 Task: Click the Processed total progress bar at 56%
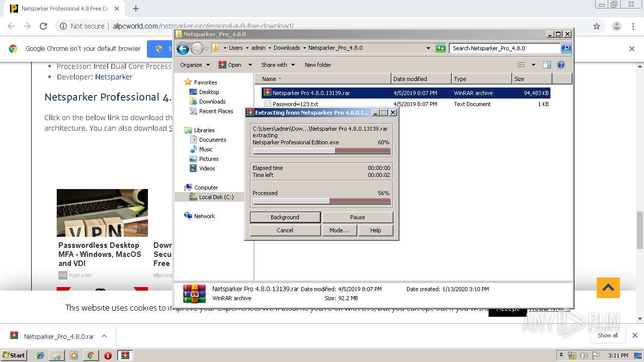tap(321, 201)
